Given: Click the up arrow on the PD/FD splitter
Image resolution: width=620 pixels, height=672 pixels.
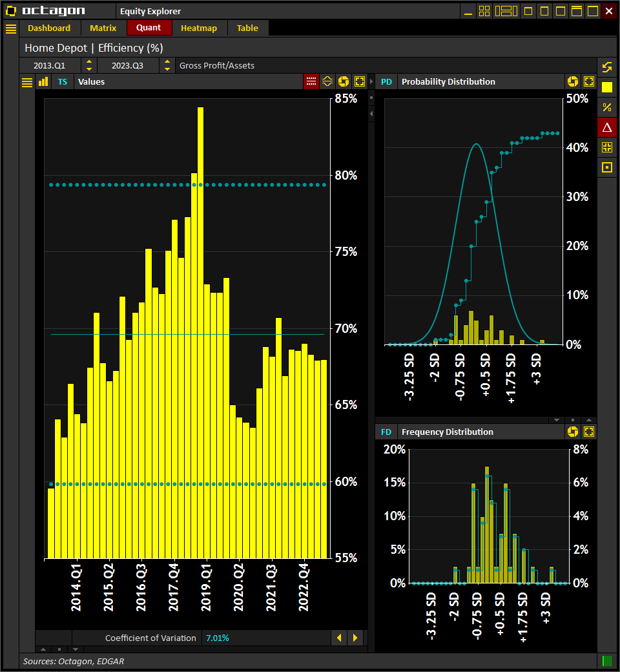Looking at the screenshot, I should pyautogui.click(x=589, y=420).
